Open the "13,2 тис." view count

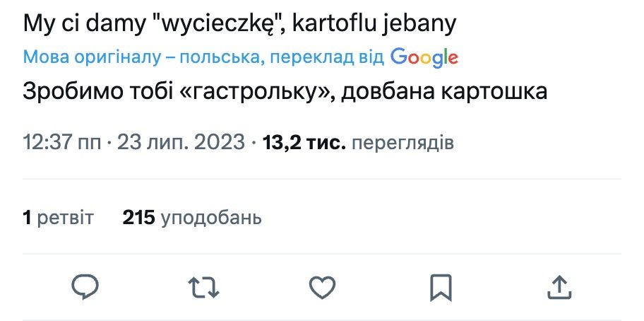coord(304,144)
